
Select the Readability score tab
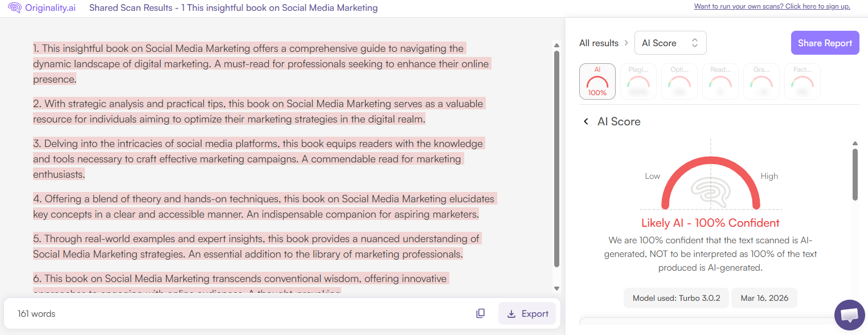click(x=720, y=81)
